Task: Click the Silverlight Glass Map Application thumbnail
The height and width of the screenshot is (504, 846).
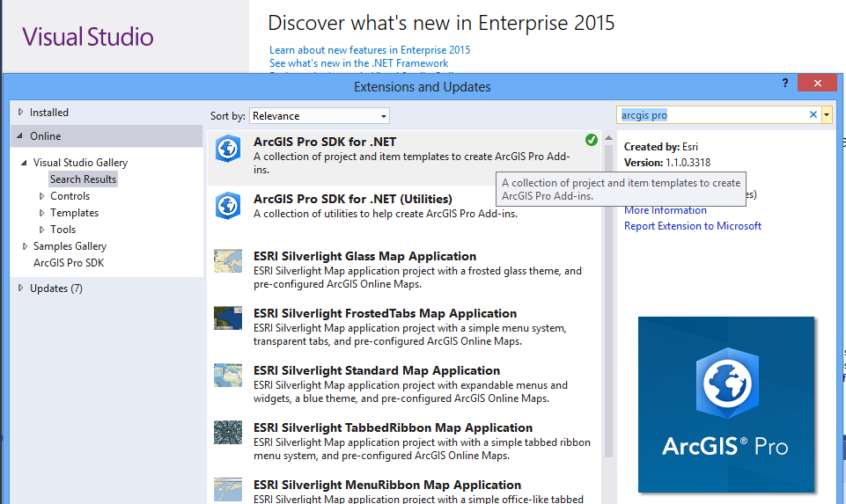Action: pos(228,261)
